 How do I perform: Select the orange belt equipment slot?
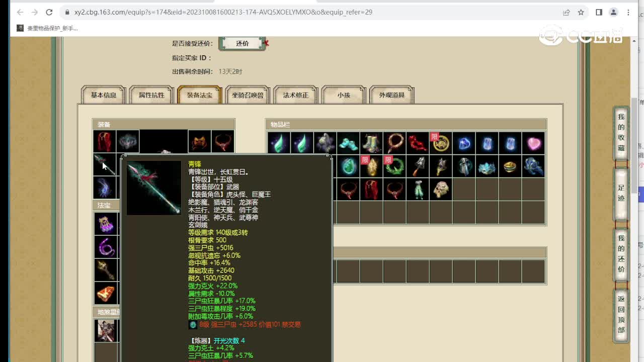point(199,142)
